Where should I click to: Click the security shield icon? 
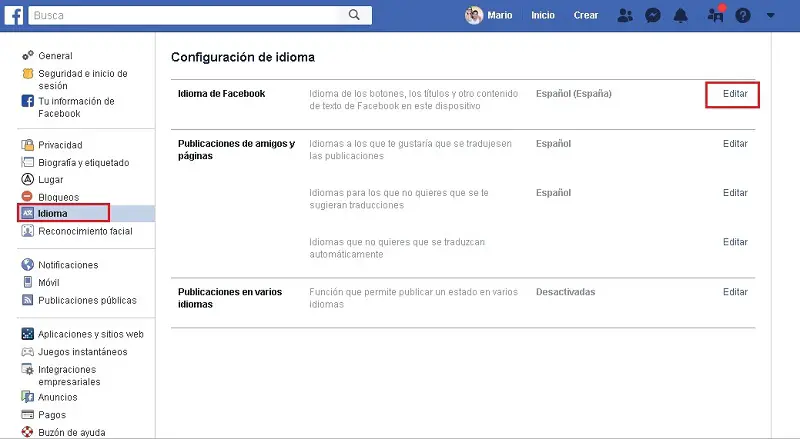pos(28,74)
